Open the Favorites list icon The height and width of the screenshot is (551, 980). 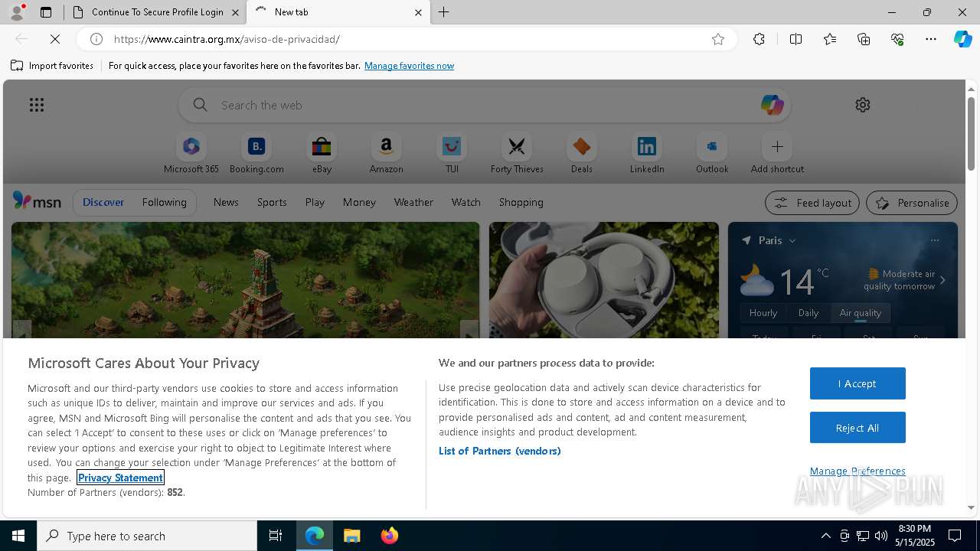pyautogui.click(x=830, y=39)
